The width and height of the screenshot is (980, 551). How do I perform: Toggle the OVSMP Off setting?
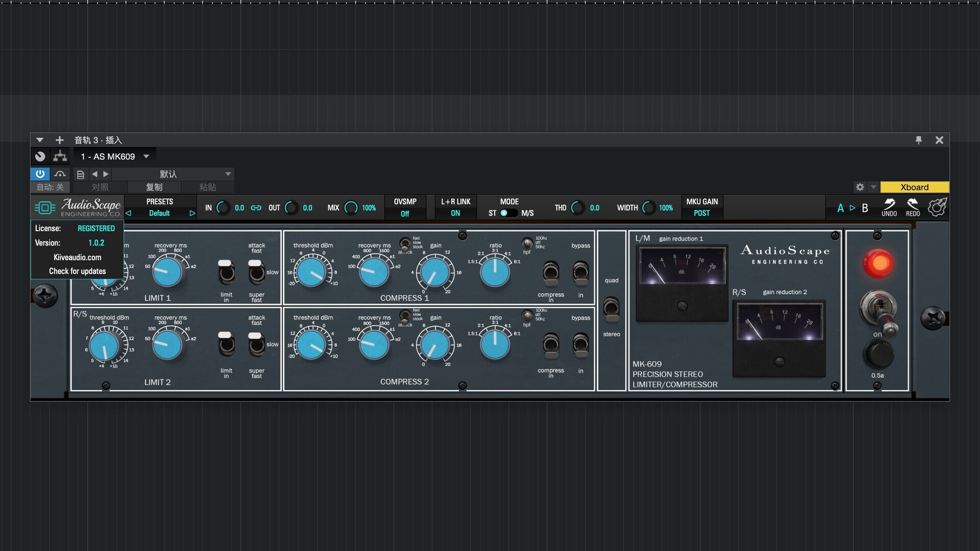click(x=405, y=213)
